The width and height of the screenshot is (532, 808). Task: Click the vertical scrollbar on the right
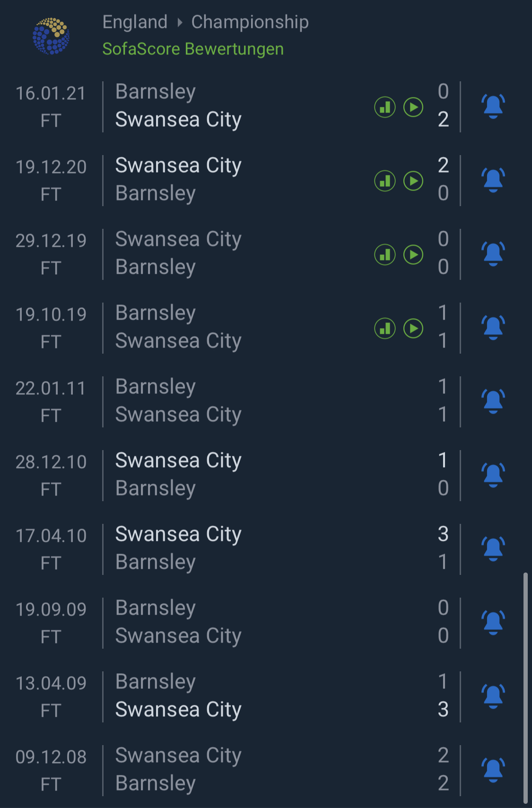click(x=525, y=688)
